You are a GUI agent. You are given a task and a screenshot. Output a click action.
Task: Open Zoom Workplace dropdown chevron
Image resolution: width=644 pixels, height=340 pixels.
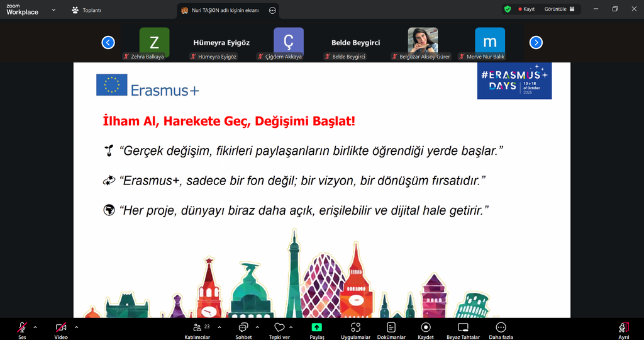point(53,10)
